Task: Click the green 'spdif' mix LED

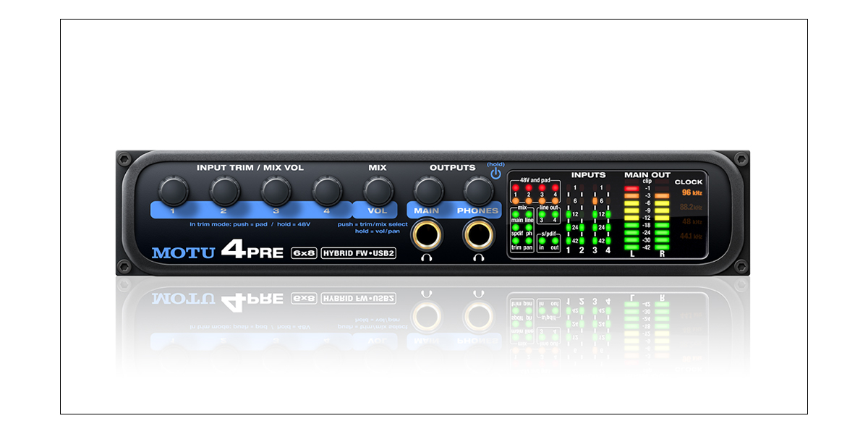Action: [516, 228]
